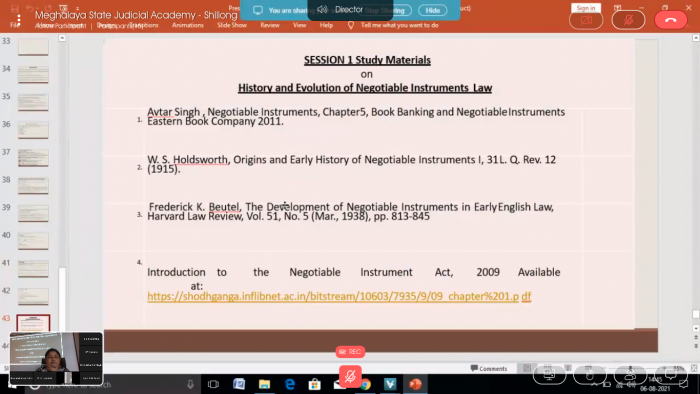Open Google Chrome from the taskbar
This screenshot has height=394, width=700.
366,384
